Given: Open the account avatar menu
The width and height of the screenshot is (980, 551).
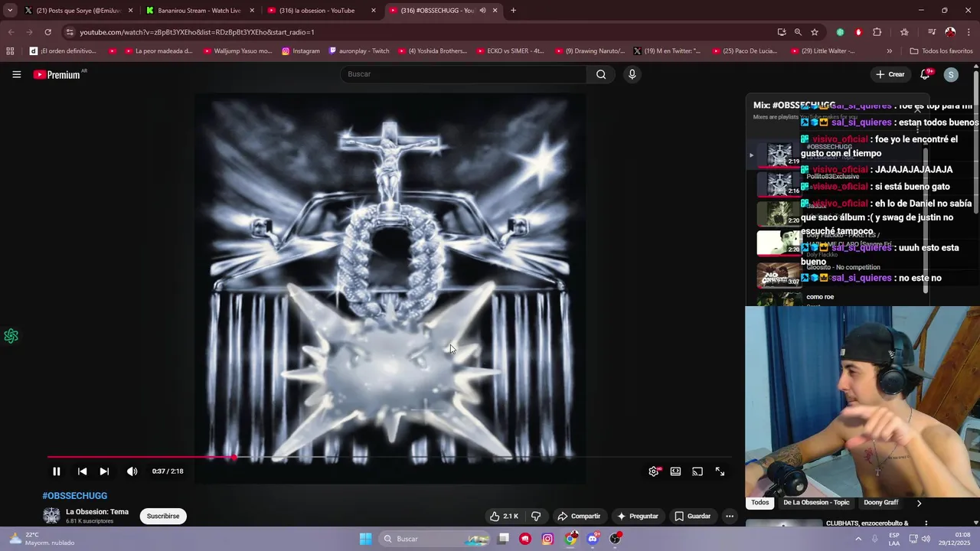Looking at the screenshot, I should pyautogui.click(x=951, y=74).
